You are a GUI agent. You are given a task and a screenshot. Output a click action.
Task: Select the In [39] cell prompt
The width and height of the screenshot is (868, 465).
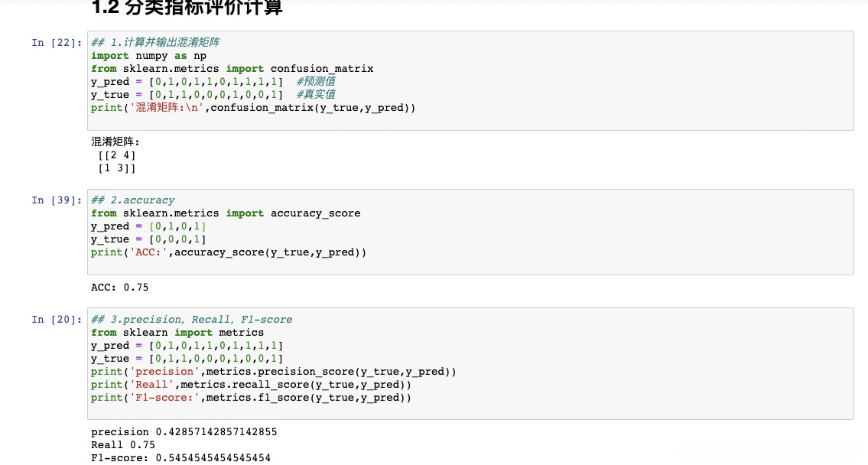[56, 200]
